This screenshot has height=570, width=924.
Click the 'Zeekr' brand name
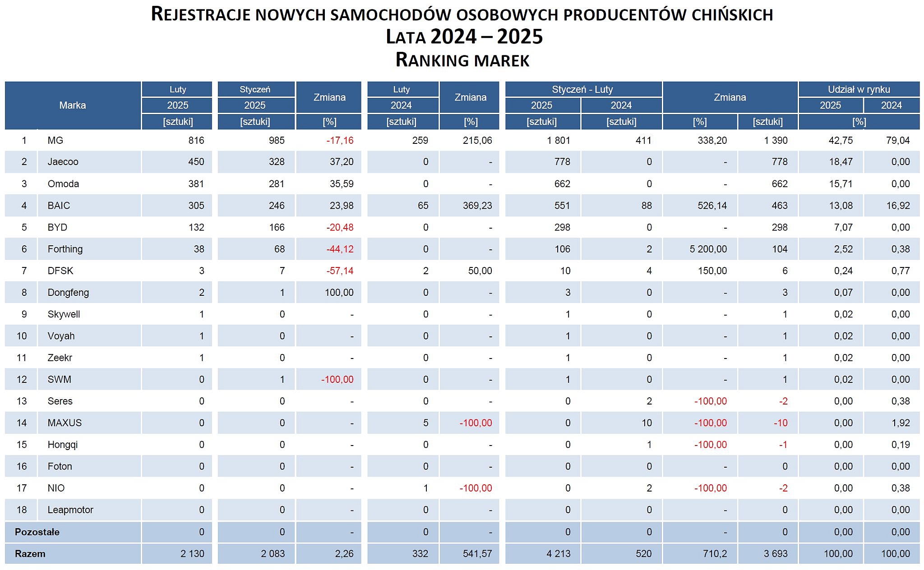tap(60, 358)
